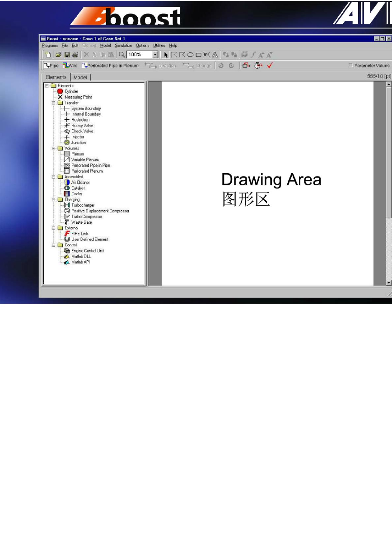
Task: Print using the printer toolbar icon
Action: tap(75, 55)
